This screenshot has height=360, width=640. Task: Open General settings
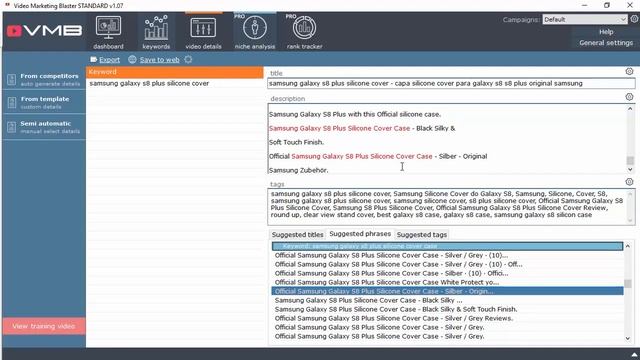(x=606, y=43)
